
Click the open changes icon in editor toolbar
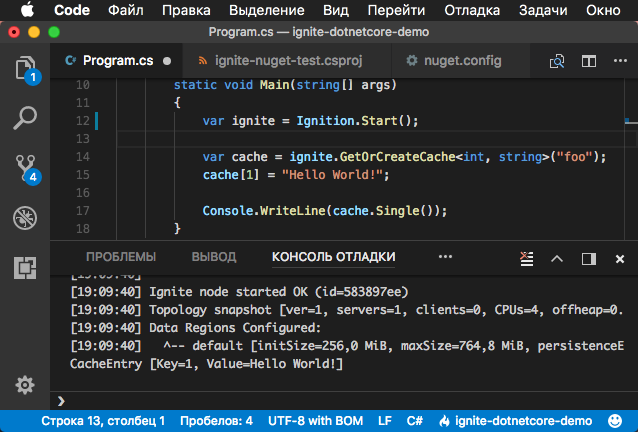tap(557, 61)
